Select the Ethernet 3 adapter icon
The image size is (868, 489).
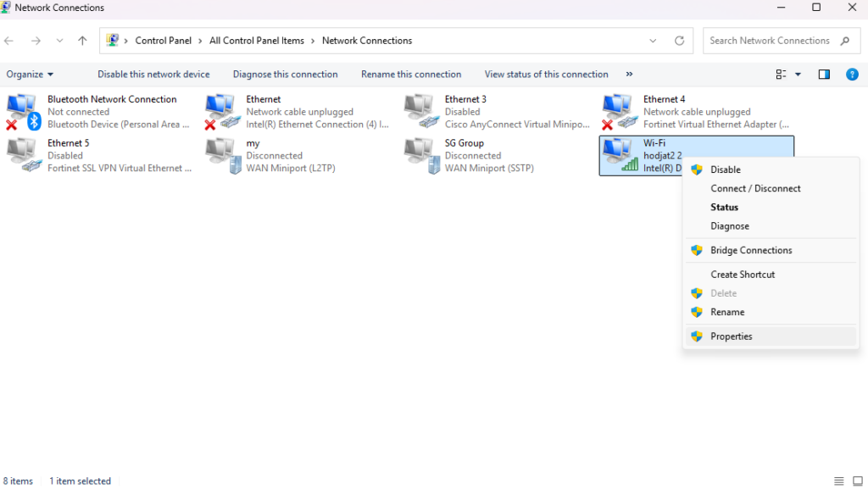pyautogui.click(x=420, y=112)
